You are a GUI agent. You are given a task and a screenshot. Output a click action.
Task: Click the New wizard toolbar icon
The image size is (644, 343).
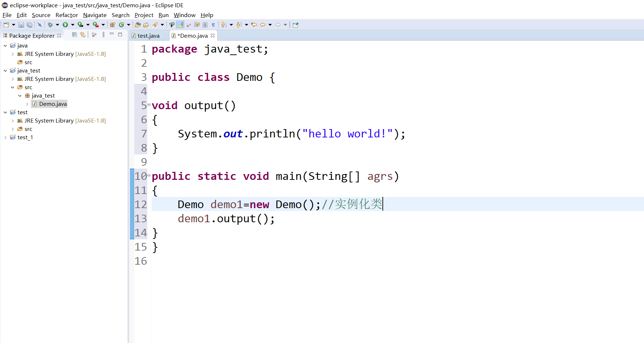6,25
